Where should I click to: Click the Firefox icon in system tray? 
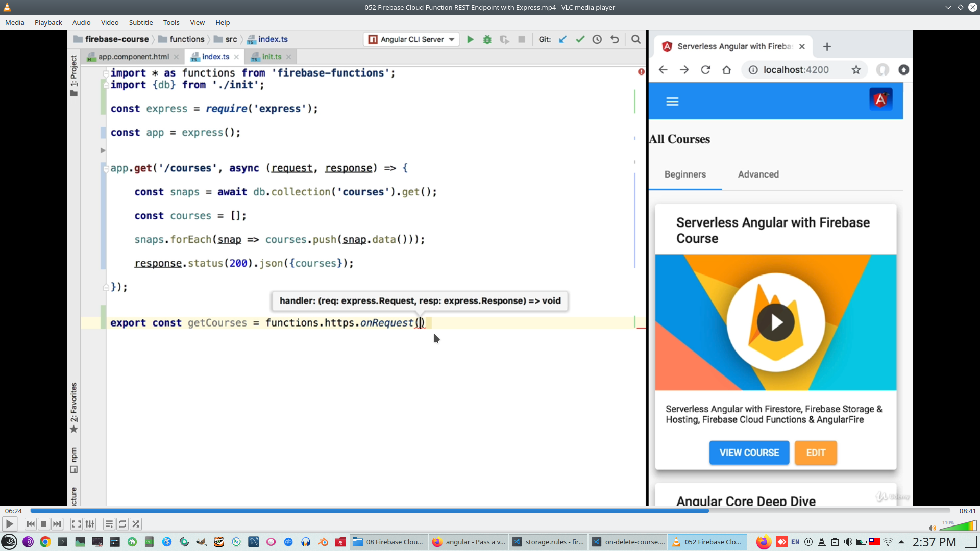763,542
